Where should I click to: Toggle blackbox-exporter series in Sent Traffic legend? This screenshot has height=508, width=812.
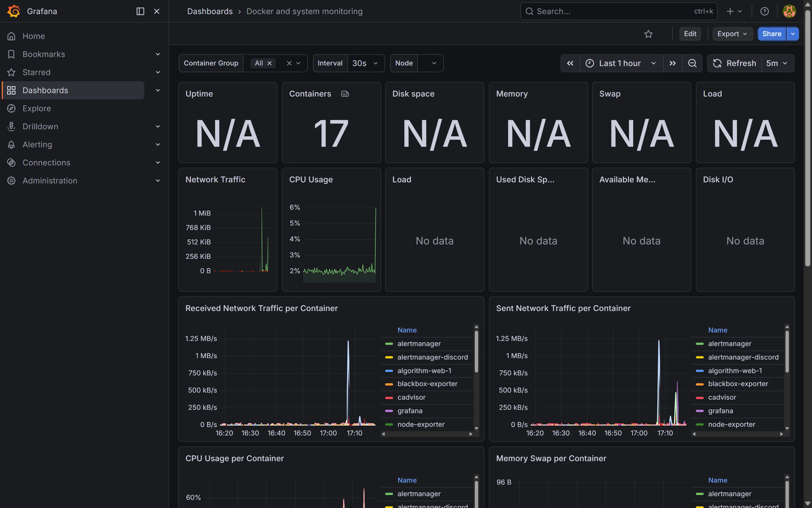(x=738, y=384)
